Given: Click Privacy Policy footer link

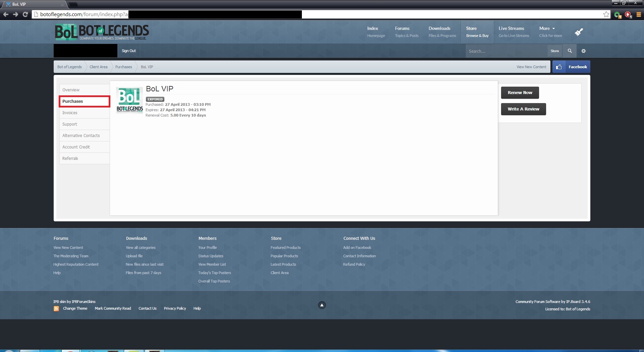Looking at the screenshot, I should coord(175,308).
